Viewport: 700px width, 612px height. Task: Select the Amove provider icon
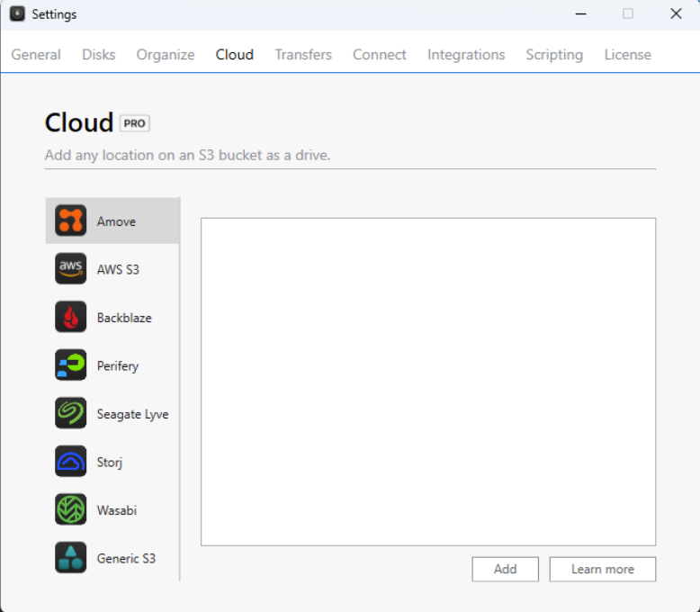(x=70, y=220)
